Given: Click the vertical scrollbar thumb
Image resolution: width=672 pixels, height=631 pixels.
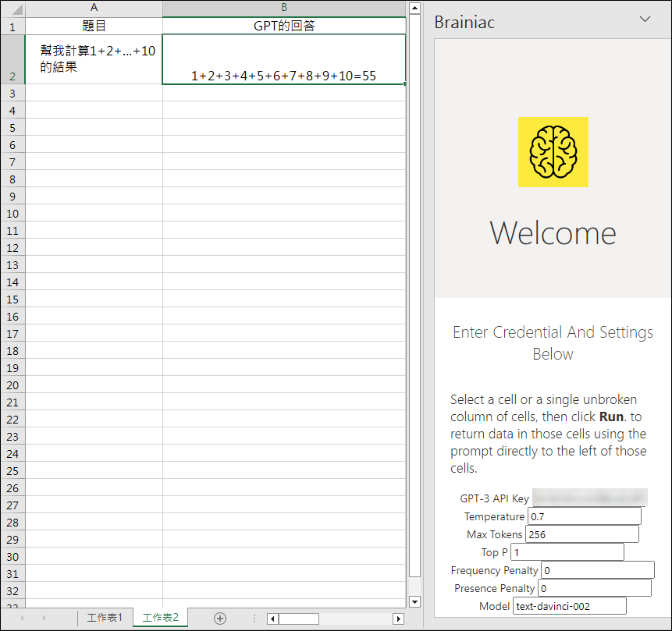Looking at the screenshot, I should pyautogui.click(x=414, y=296).
